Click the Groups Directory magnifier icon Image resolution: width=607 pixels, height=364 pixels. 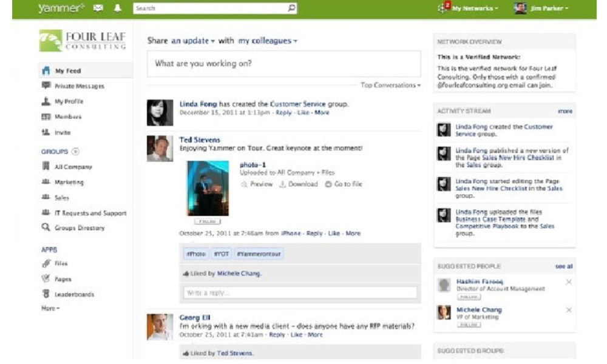point(46,227)
